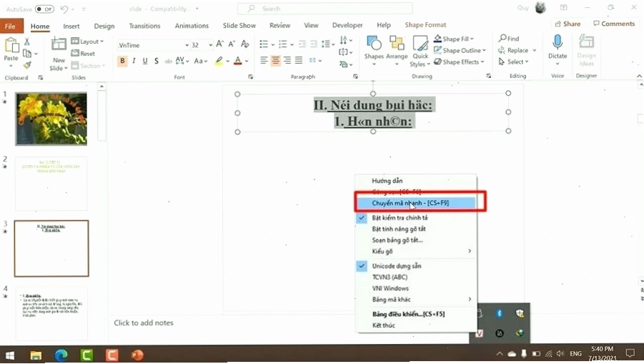Click the bullets list icon

coord(264,44)
